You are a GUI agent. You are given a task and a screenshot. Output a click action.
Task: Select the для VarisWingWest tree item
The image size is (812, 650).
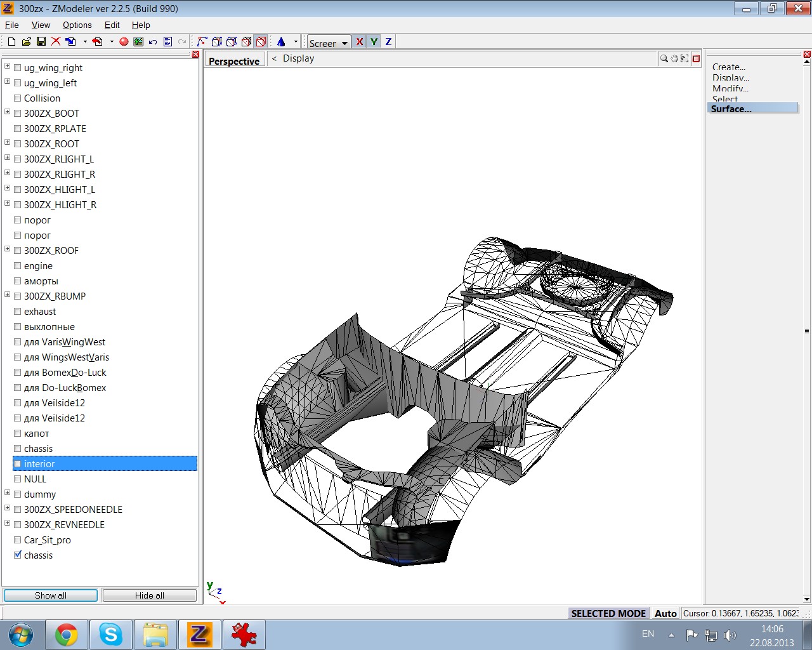(65, 342)
